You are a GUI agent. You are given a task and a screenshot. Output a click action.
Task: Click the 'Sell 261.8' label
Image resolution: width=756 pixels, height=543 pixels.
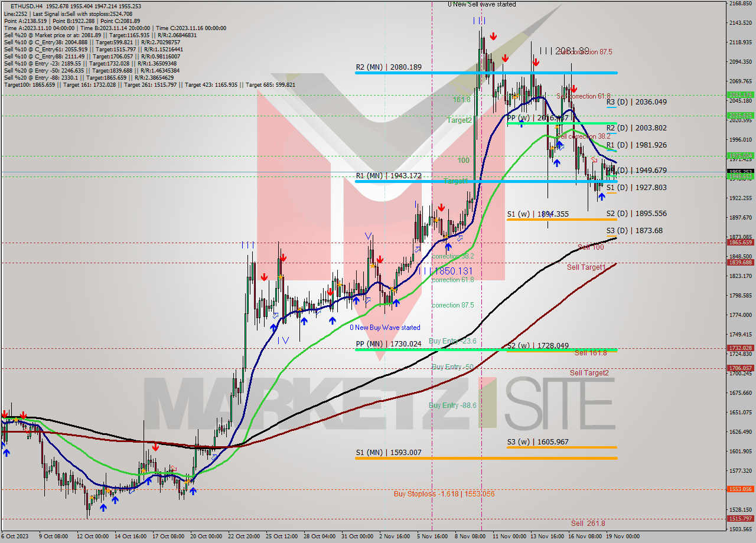coord(588,524)
